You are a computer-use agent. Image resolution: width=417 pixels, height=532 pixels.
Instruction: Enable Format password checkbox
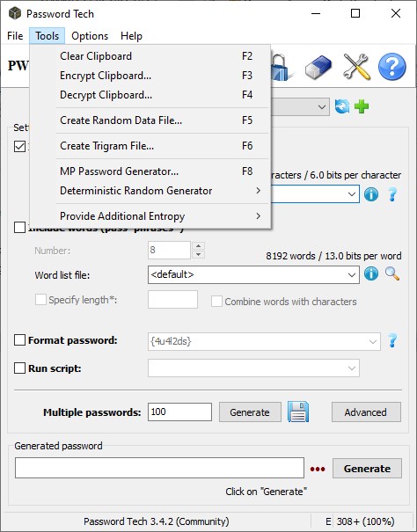[x=19, y=340]
